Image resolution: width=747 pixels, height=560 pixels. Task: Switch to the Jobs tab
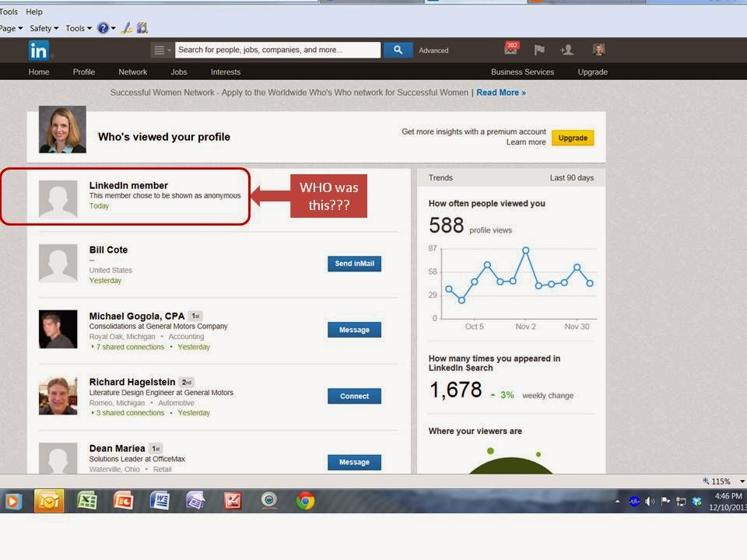click(178, 72)
